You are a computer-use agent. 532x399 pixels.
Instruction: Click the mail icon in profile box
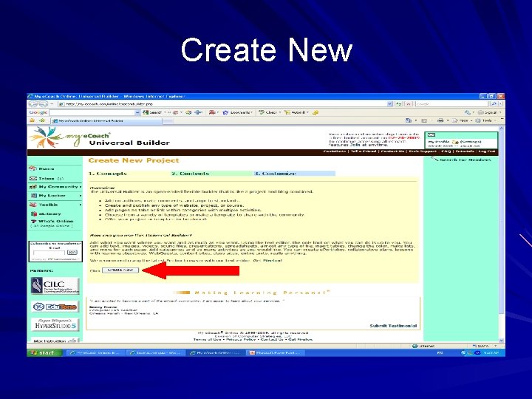pyautogui.click(x=432, y=135)
